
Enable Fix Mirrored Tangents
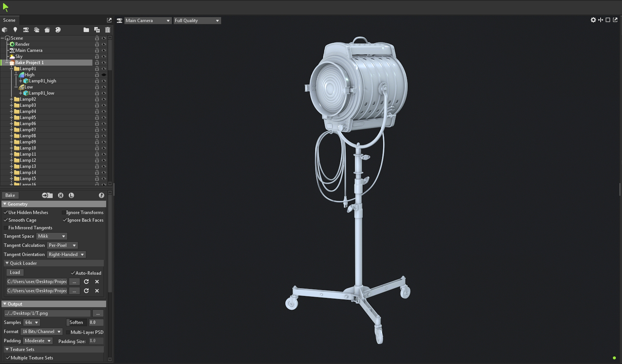coord(6,228)
